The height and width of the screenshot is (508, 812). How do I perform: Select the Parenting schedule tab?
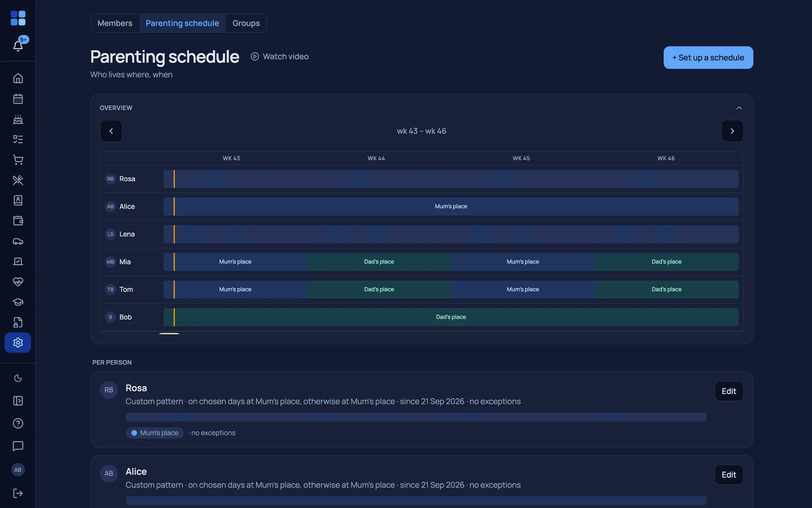pyautogui.click(x=182, y=23)
